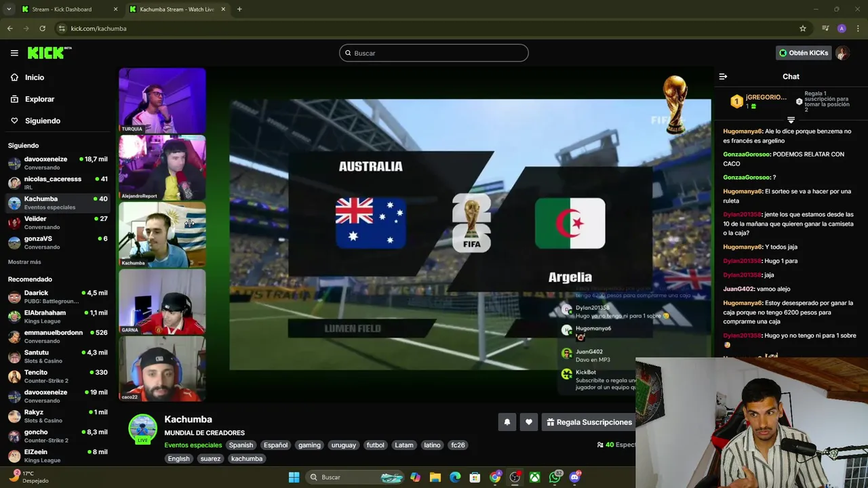Focus the Kick Buscar search field
This screenshot has height=488, width=868.
[x=434, y=53]
